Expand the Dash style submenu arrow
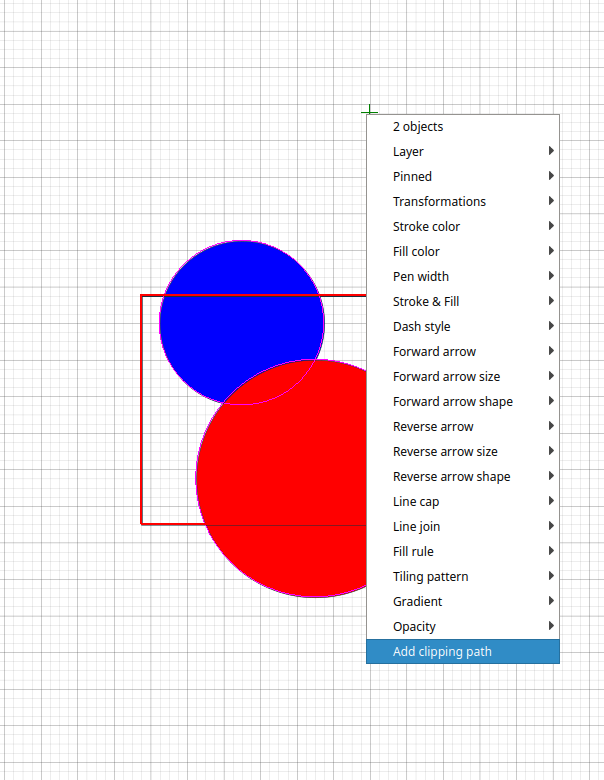The height and width of the screenshot is (780, 604). (551, 327)
